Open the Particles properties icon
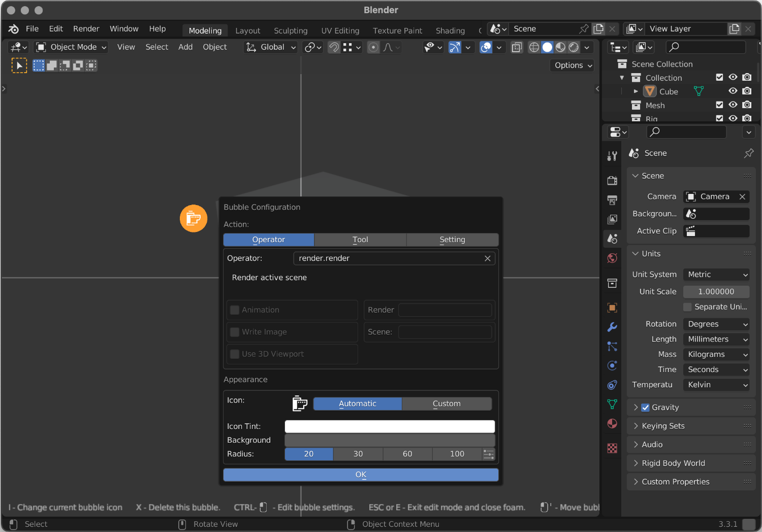 click(x=612, y=346)
